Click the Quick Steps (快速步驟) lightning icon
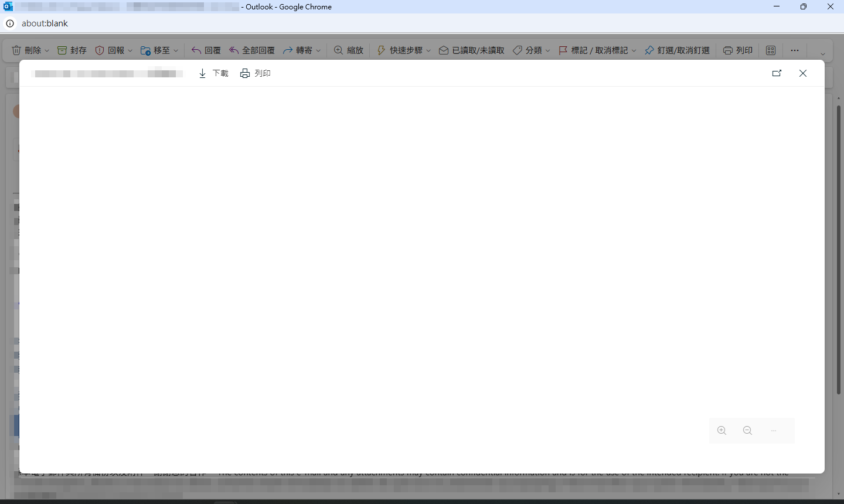 coord(381,50)
